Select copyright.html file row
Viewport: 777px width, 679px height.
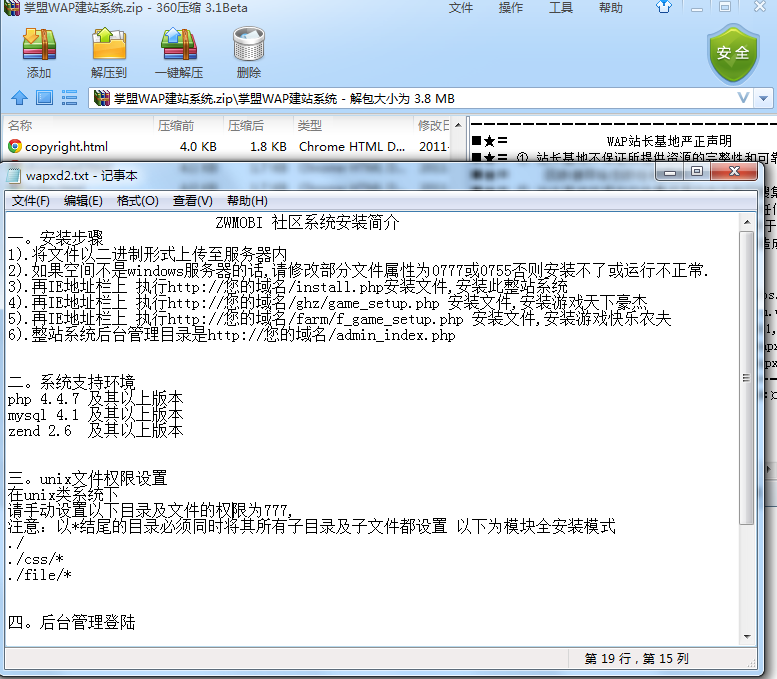click(228, 147)
